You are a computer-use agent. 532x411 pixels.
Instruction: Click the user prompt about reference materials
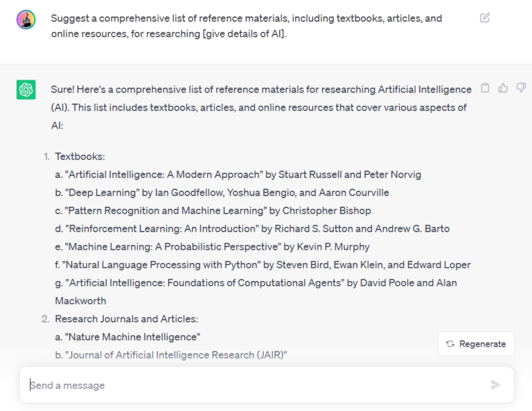[x=246, y=26]
